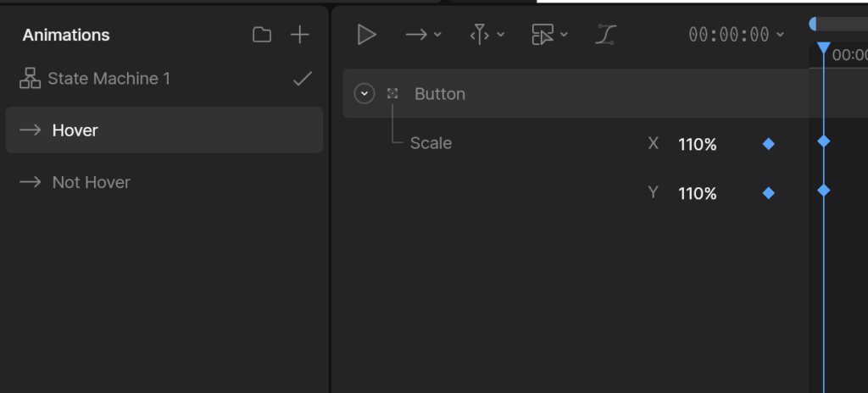
Task: Create a new animation folder
Action: tap(262, 35)
